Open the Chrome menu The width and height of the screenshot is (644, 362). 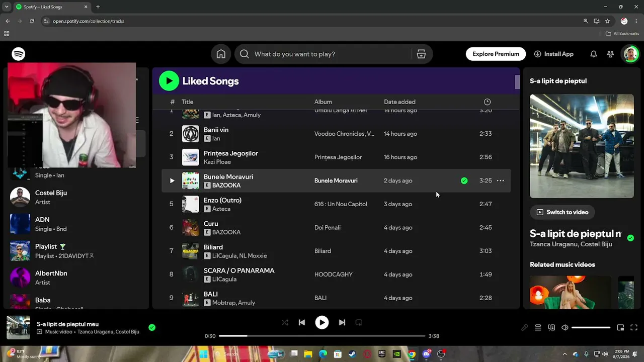(x=637, y=21)
